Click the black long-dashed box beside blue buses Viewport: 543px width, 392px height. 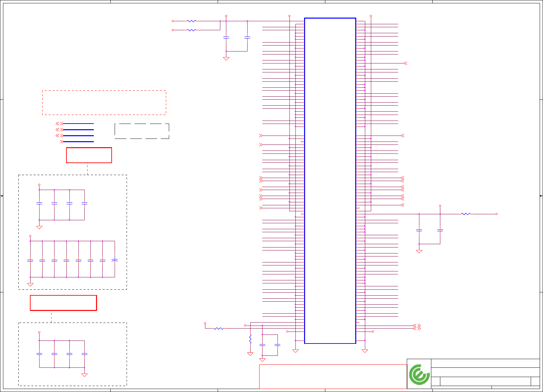tap(142, 131)
